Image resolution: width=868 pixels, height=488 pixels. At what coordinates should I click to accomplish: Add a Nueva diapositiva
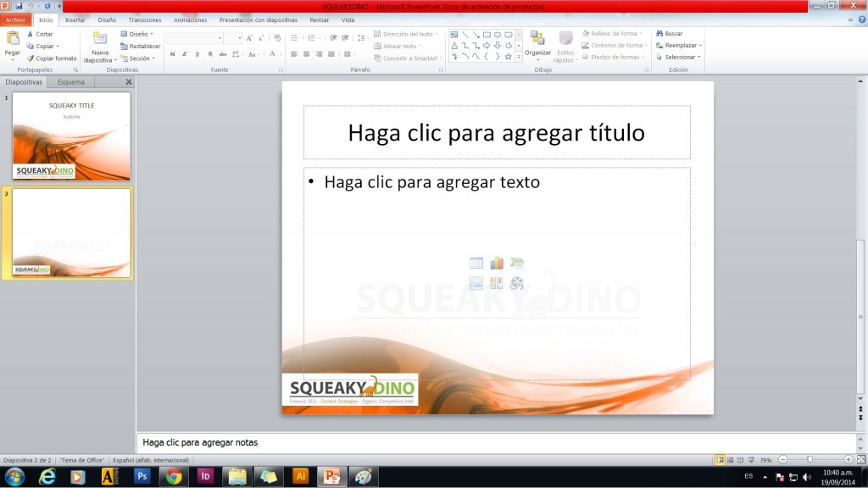pos(100,47)
